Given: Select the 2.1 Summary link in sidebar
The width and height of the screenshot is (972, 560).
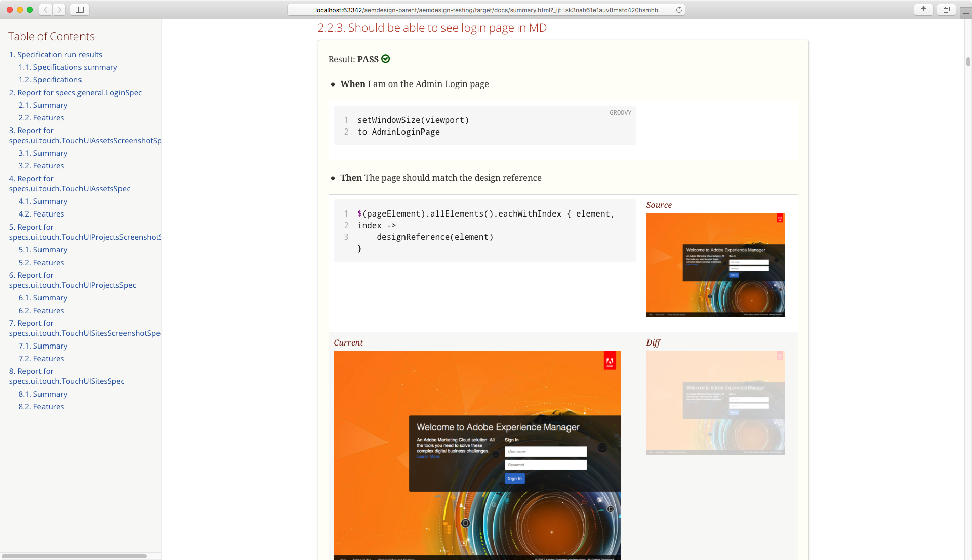Looking at the screenshot, I should [x=42, y=105].
